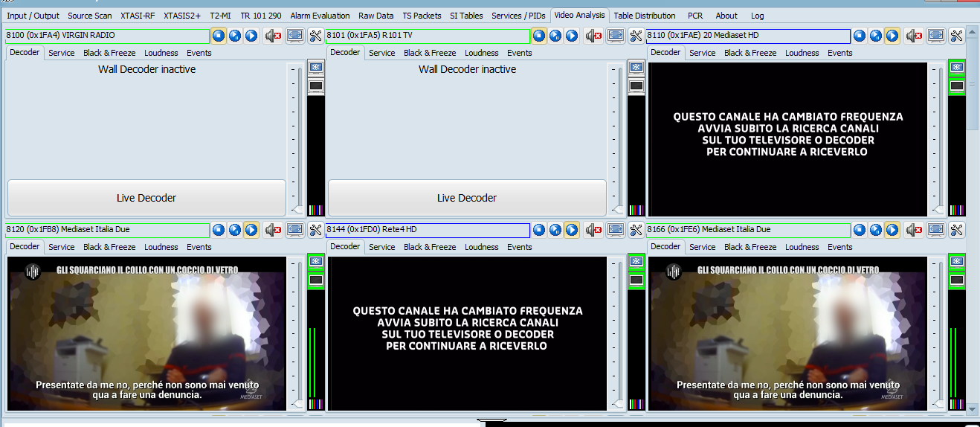The width and height of the screenshot is (980, 427).
Task: Start playback of 8100 VIRGIN RADIO
Action: [251, 35]
